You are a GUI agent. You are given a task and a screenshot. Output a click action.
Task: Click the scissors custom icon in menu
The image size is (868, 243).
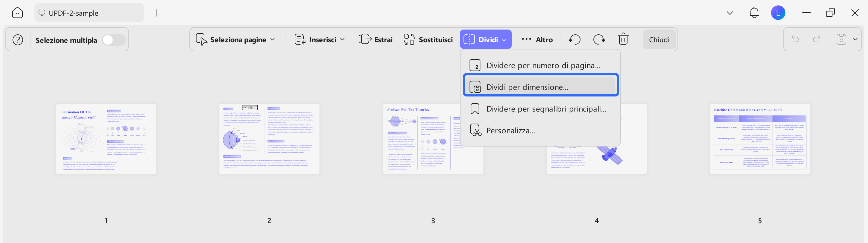476,130
